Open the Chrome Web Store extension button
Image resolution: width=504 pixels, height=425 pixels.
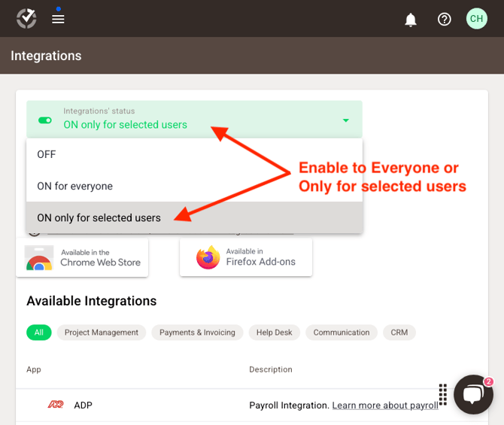[x=82, y=257]
